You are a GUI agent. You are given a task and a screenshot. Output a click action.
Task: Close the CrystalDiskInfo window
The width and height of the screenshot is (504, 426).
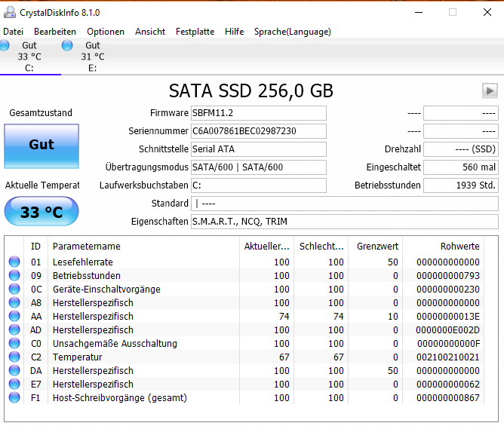click(x=487, y=12)
